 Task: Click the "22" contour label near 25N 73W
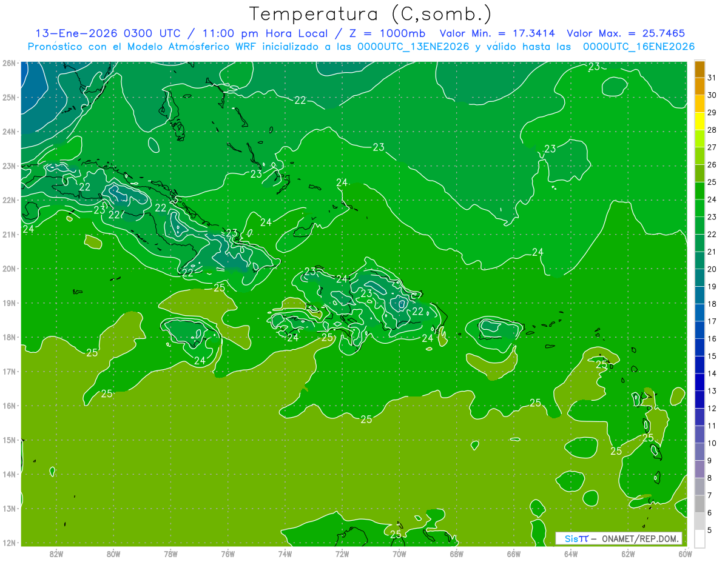[x=300, y=100]
